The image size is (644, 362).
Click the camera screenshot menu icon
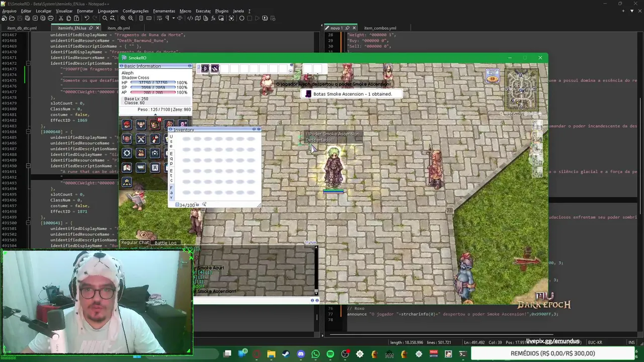pos(155,153)
